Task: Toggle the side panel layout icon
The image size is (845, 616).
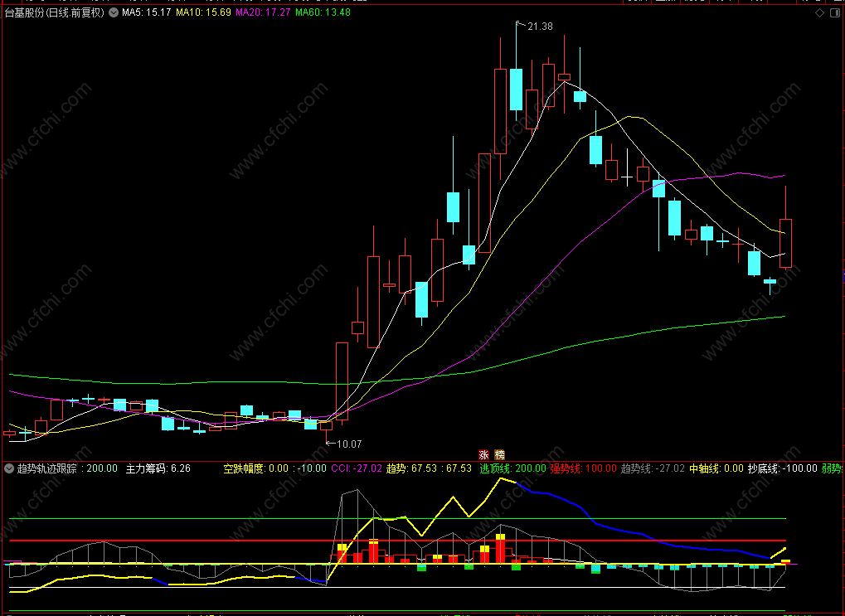Action: [835, 13]
